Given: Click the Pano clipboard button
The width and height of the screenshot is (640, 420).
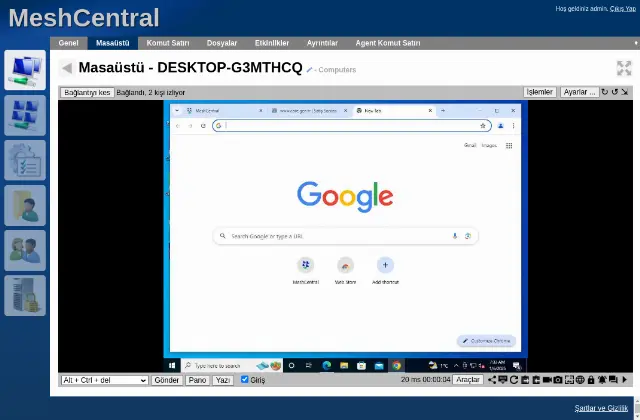Looking at the screenshot, I should pyautogui.click(x=197, y=380).
